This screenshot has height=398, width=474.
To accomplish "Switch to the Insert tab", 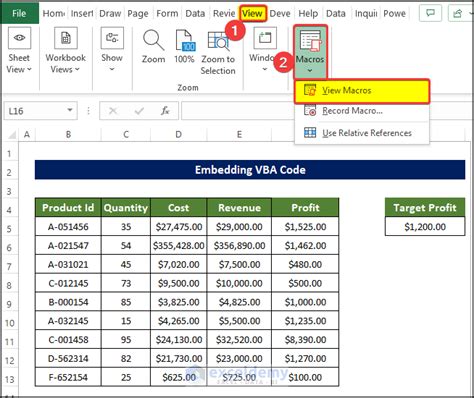I will pyautogui.click(x=82, y=13).
